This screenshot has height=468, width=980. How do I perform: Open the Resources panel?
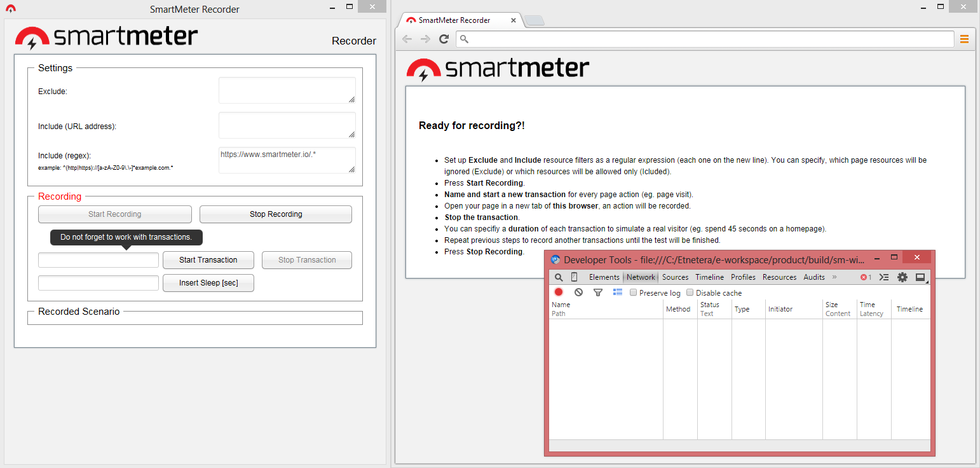(x=779, y=277)
